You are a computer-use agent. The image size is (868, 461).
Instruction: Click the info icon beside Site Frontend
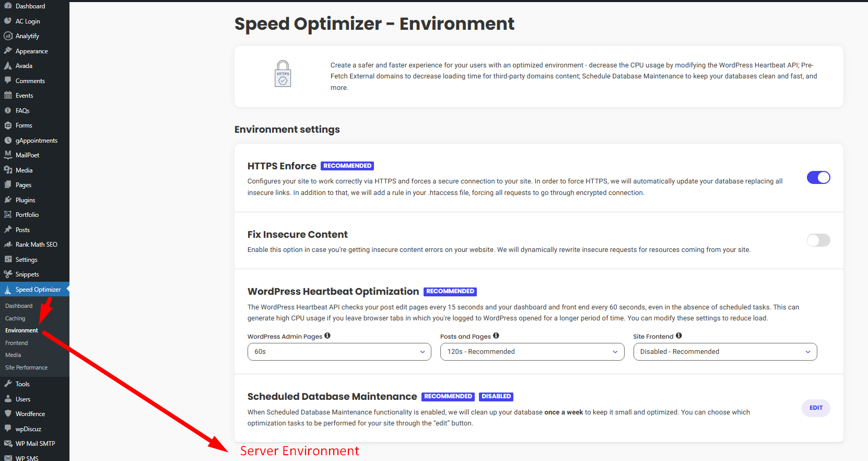pos(679,336)
